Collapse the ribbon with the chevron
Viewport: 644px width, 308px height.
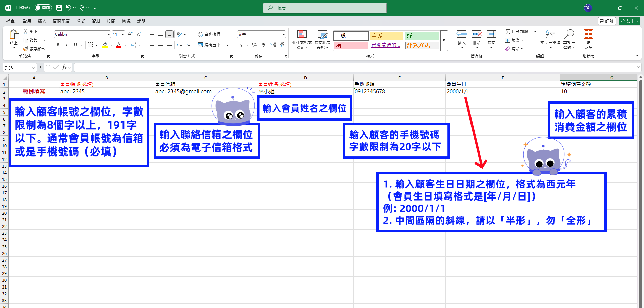click(637, 55)
